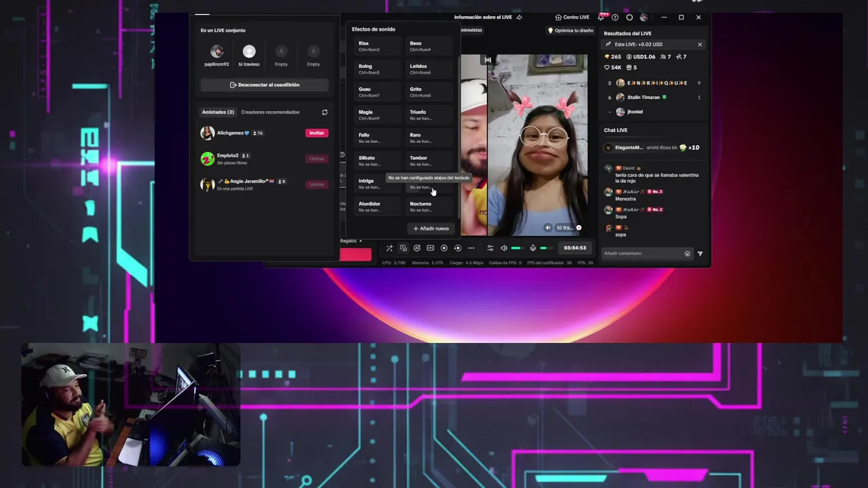Play the Triunfo sound effect

[x=429, y=115]
